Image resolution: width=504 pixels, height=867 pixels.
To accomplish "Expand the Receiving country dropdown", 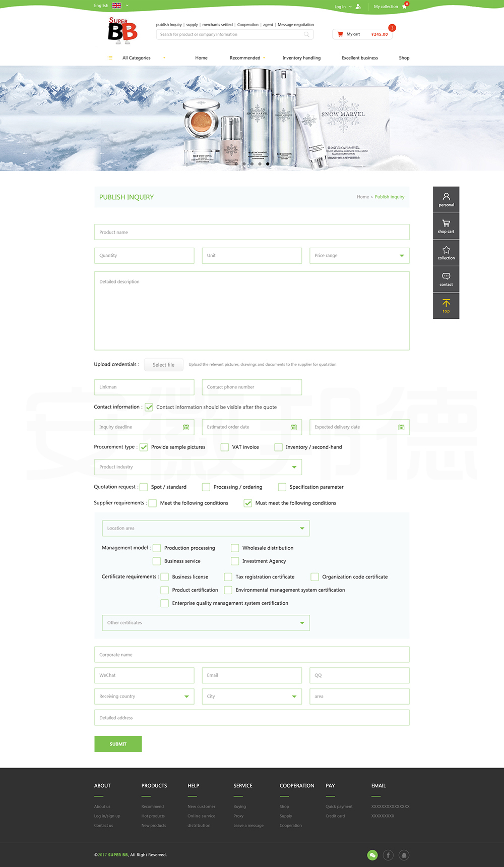I will pyautogui.click(x=186, y=697).
